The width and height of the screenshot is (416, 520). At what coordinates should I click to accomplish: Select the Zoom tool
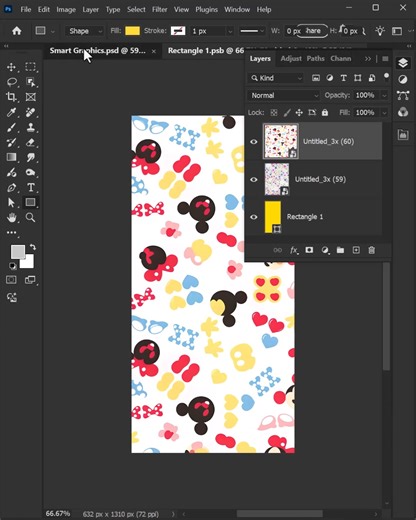[x=31, y=218]
